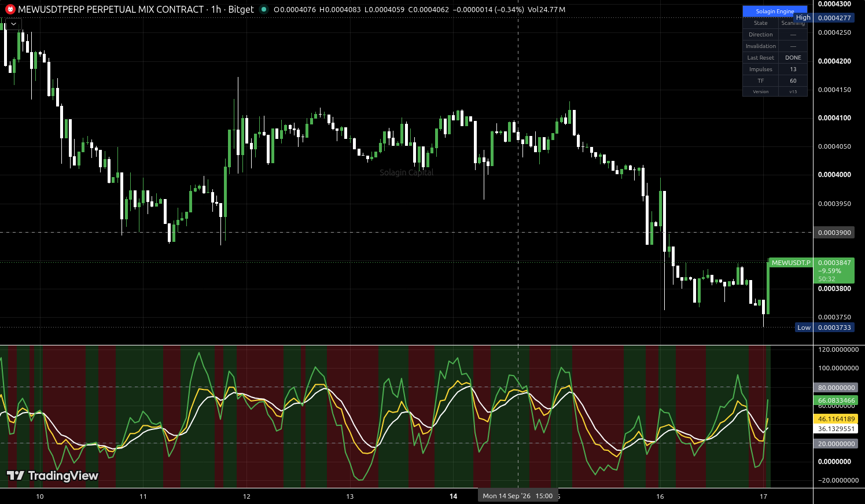This screenshot has height=504, width=865.
Task: Click the high value H0.0004083
Action: [x=340, y=10]
